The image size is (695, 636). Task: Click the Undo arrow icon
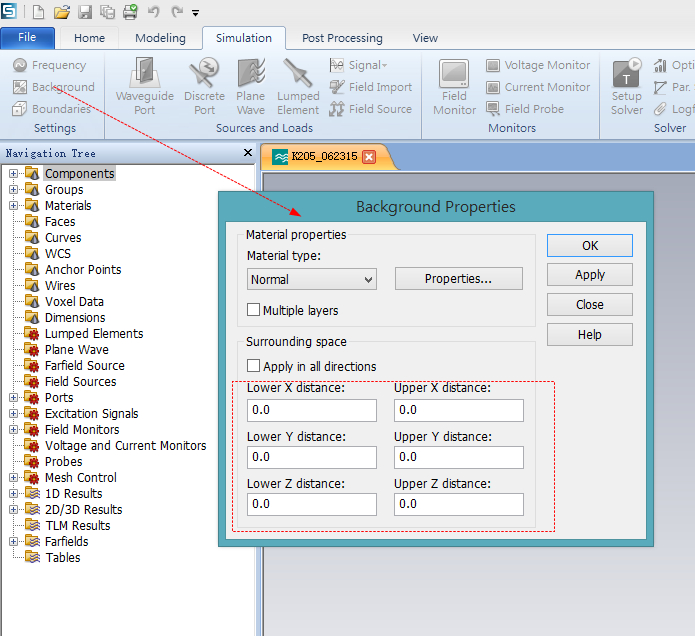coord(153,12)
